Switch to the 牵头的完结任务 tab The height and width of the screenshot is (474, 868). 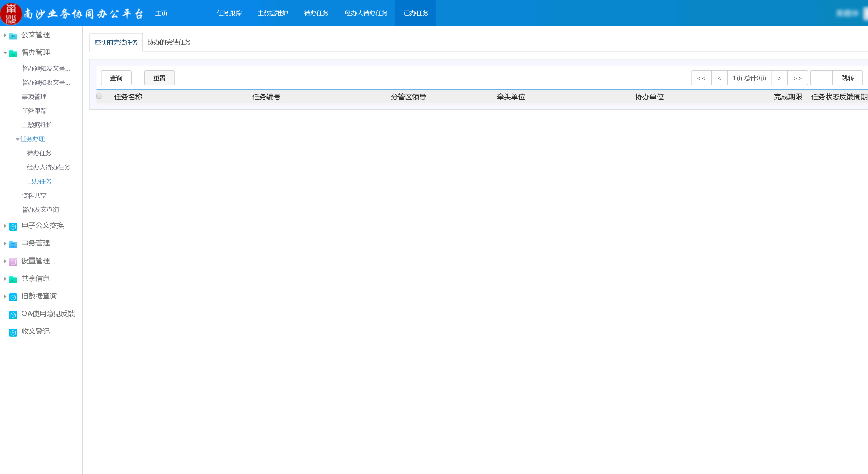pos(116,42)
